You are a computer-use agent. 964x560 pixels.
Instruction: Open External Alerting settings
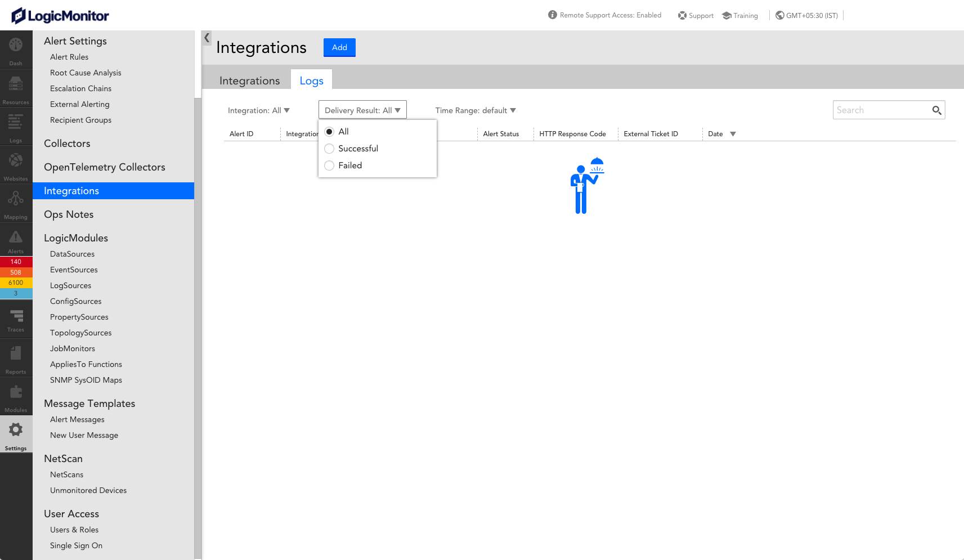pos(80,104)
